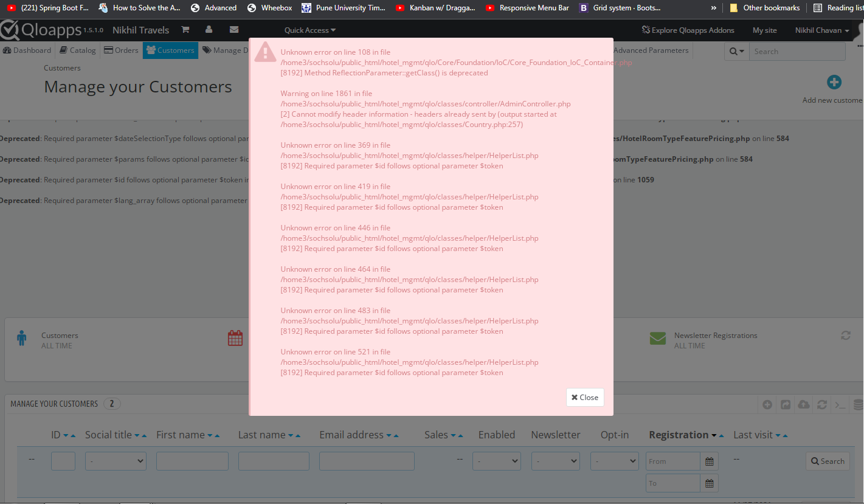
Task: Open the messages envelope icon in header
Action: pyautogui.click(x=234, y=30)
